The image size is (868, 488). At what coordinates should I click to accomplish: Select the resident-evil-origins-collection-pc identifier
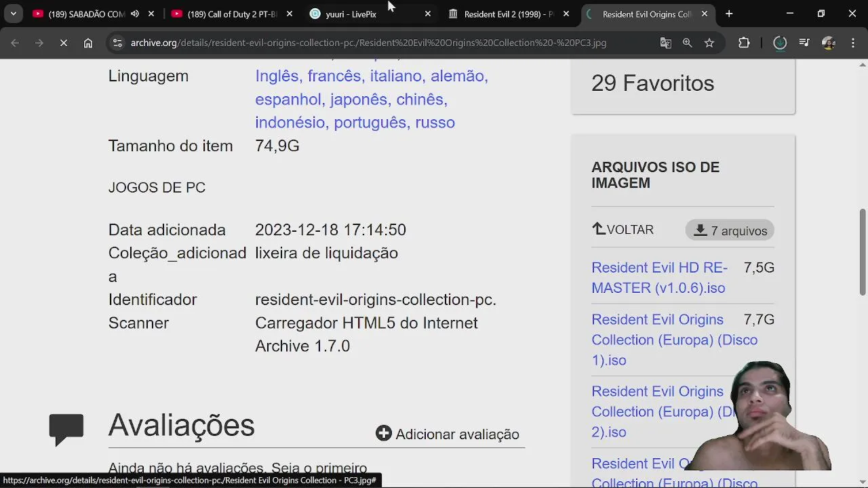coord(376,300)
